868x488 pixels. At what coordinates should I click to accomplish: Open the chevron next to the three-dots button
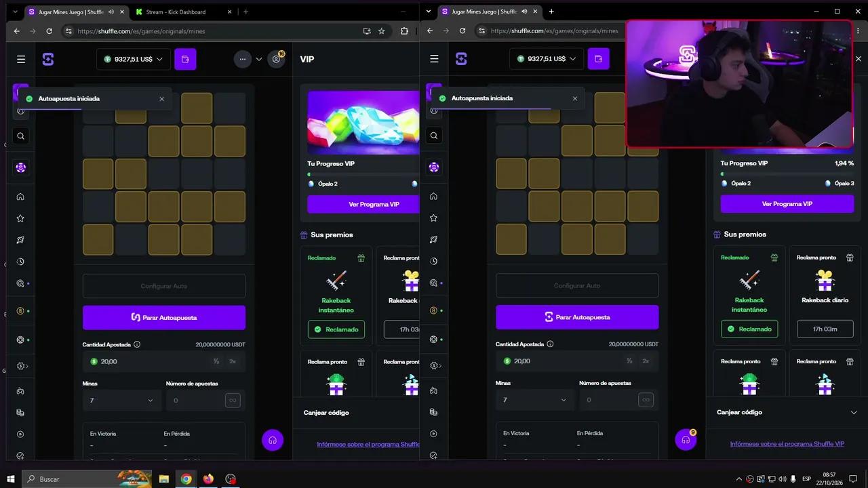tap(258, 59)
